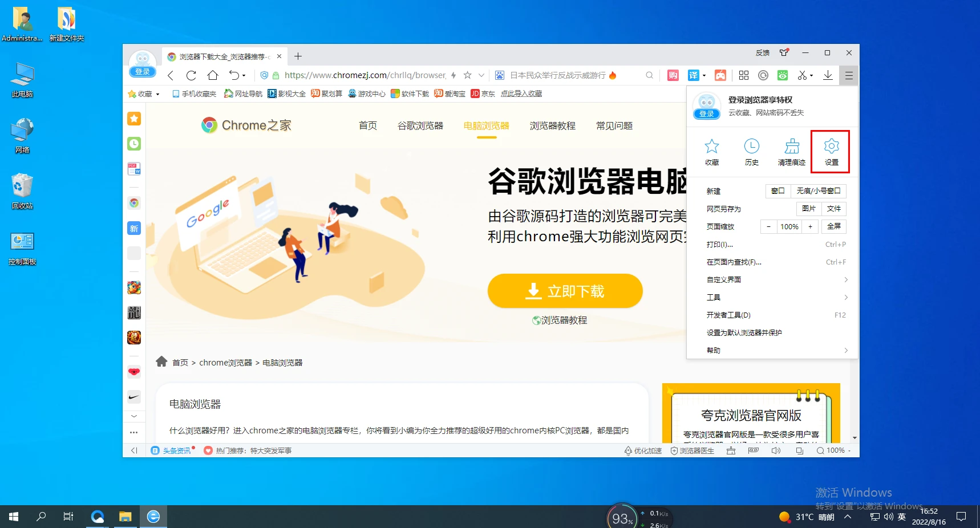
Task: Click 登录 button in menu panel
Action: (x=706, y=113)
